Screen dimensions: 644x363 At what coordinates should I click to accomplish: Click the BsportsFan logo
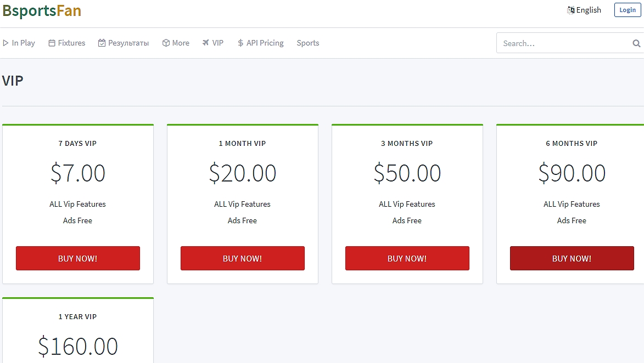(42, 10)
